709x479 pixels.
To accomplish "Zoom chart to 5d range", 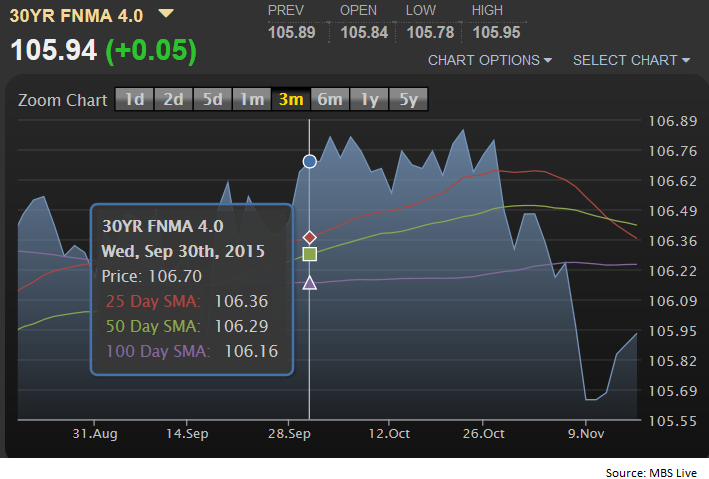I will pyautogui.click(x=213, y=99).
